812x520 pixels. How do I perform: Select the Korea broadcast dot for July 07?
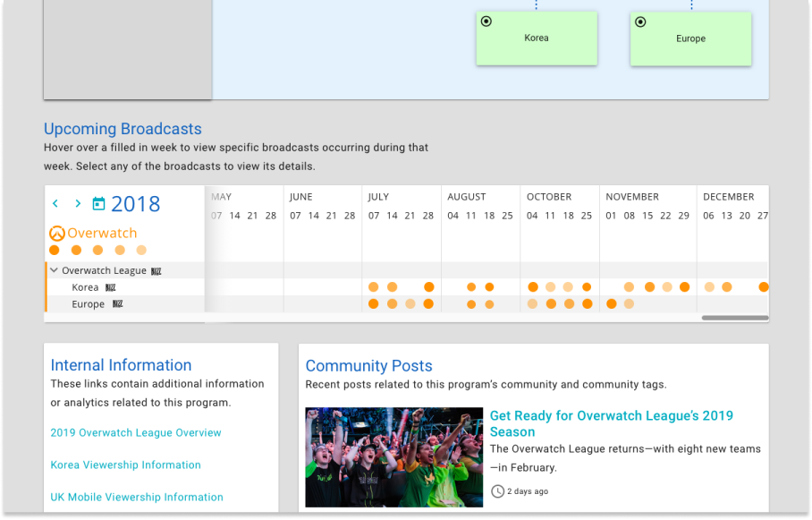(374, 287)
